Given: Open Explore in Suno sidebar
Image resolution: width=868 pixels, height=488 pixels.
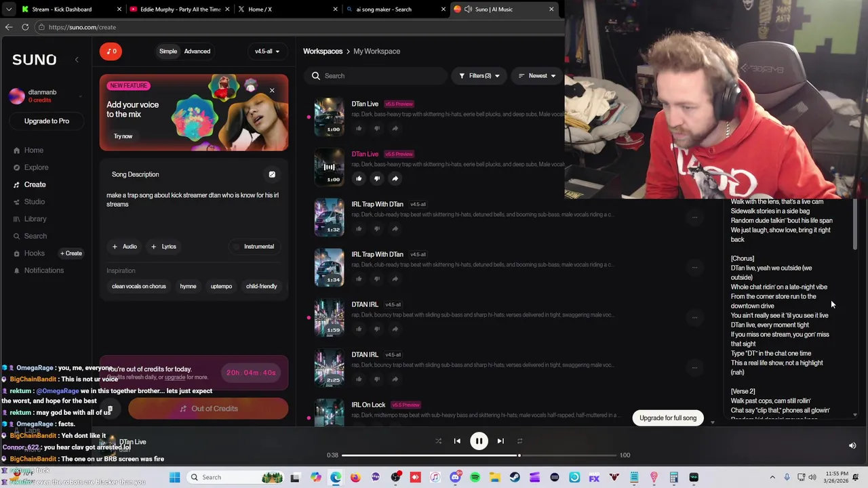Looking at the screenshot, I should (x=31, y=167).
